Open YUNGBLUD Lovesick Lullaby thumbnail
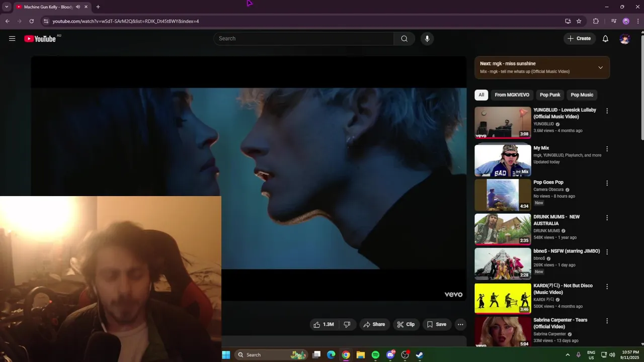 [x=503, y=122]
